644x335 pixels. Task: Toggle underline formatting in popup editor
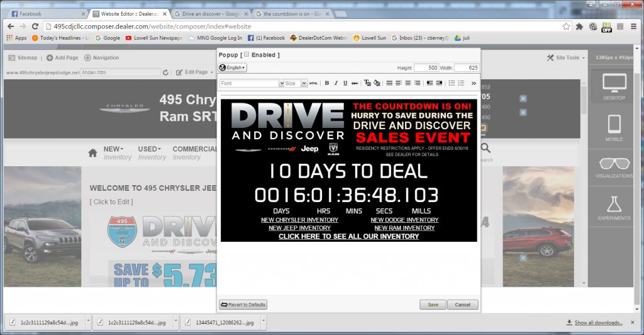pyautogui.click(x=345, y=83)
